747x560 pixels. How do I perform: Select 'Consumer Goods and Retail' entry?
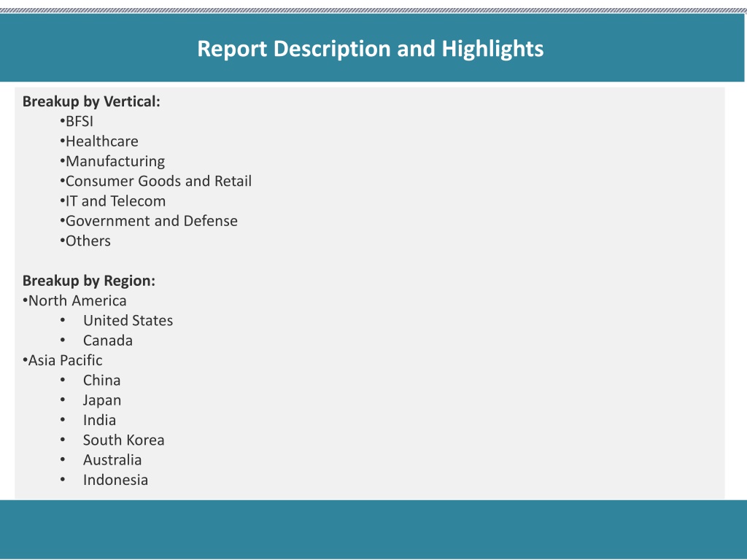[158, 181]
